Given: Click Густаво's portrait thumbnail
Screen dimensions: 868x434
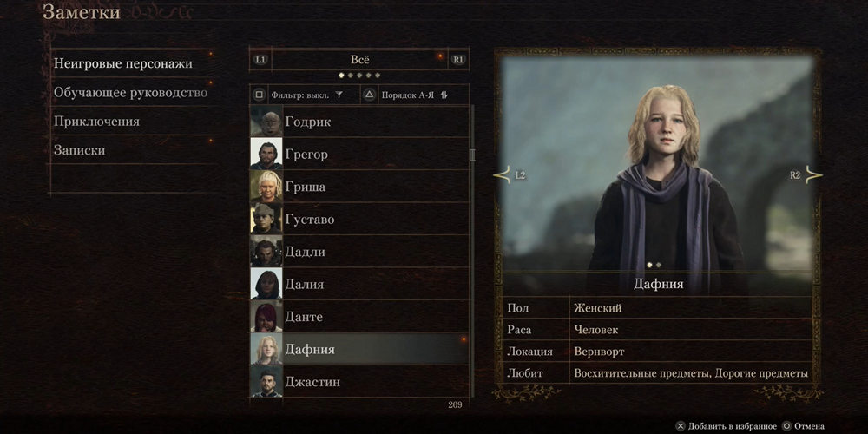Looking at the screenshot, I should pyautogui.click(x=266, y=219).
